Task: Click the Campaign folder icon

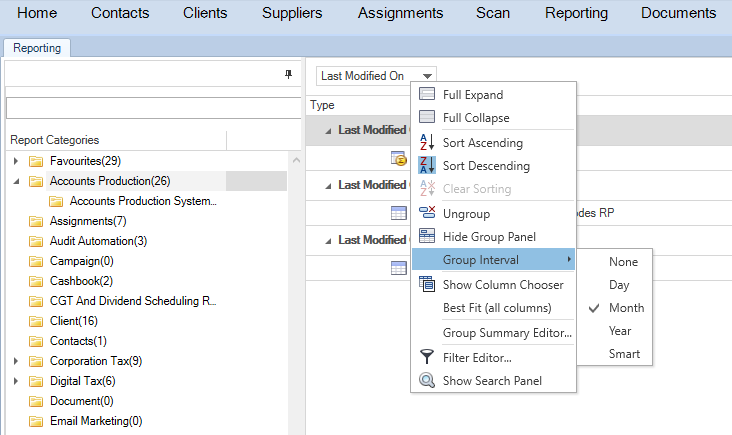Action: click(x=35, y=261)
